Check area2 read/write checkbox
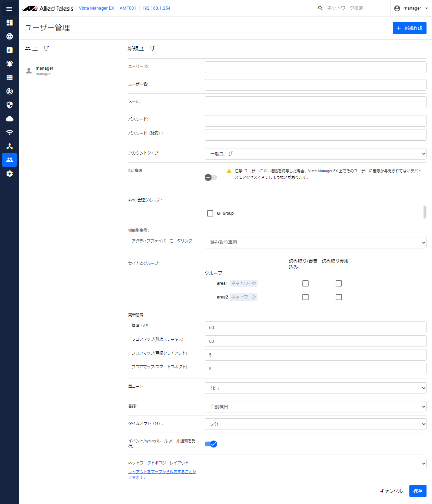 [x=305, y=297]
